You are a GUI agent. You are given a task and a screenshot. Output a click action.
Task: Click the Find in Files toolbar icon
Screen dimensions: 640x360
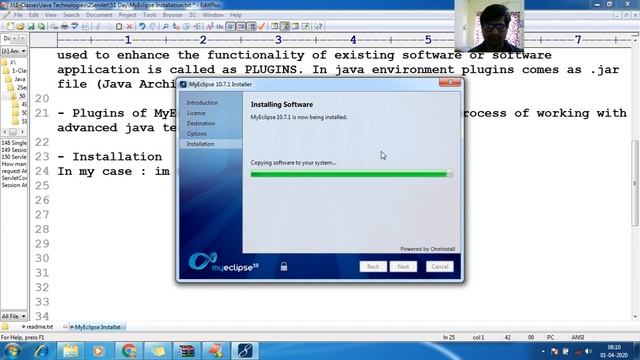187,27
